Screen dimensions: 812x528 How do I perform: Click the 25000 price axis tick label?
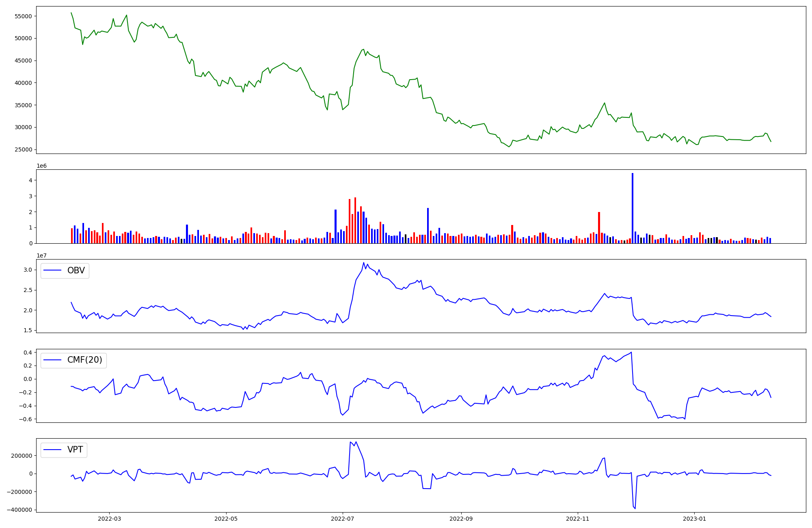[x=23, y=149]
